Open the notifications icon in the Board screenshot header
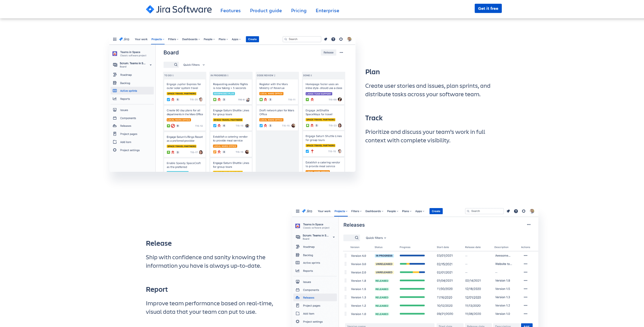The width and height of the screenshot is (644, 327). [326, 39]
